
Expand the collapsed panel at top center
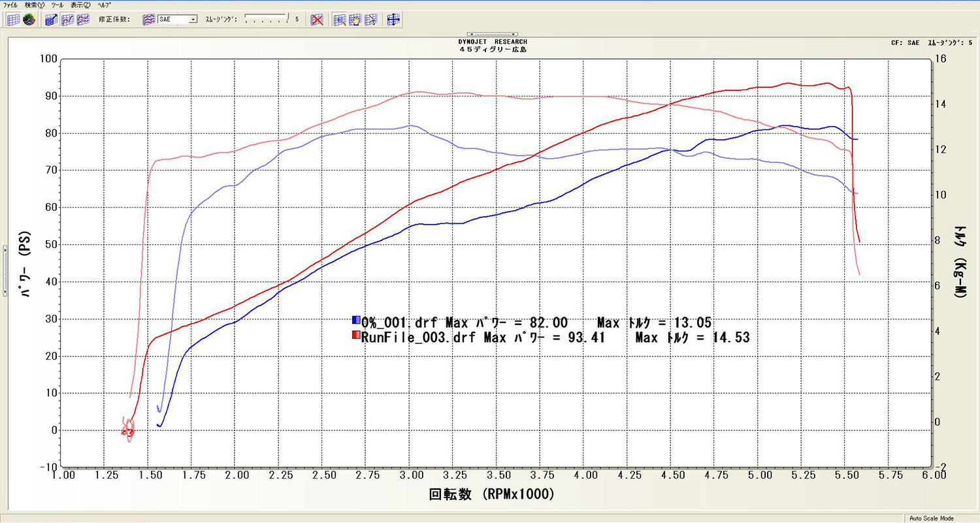point(493,34)
